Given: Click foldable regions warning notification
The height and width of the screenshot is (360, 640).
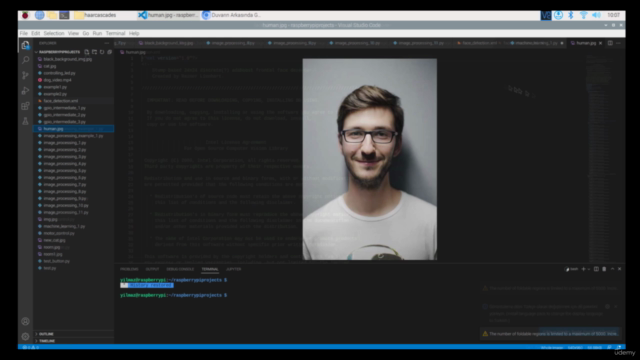Looking at the screenshot, I should [x=550, y=333].
